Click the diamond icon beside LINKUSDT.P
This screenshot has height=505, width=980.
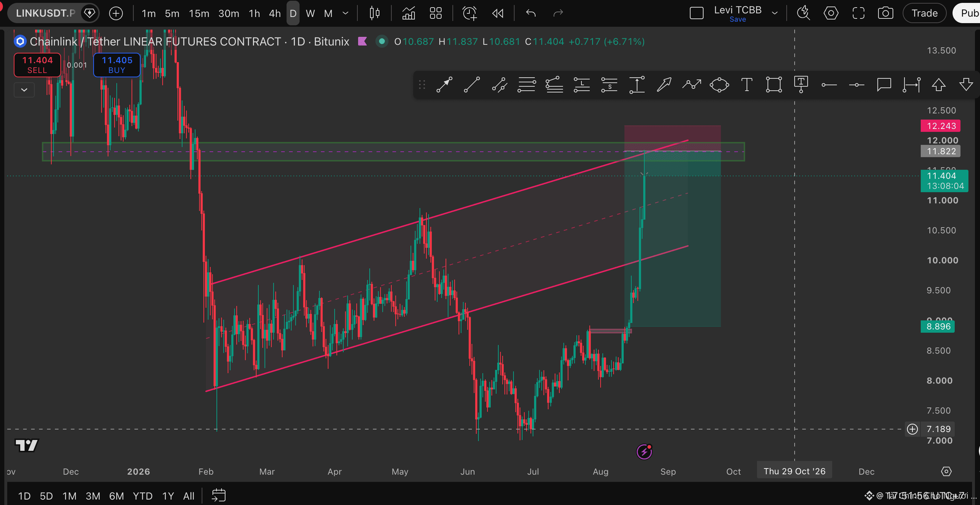[x=89, y=13]
